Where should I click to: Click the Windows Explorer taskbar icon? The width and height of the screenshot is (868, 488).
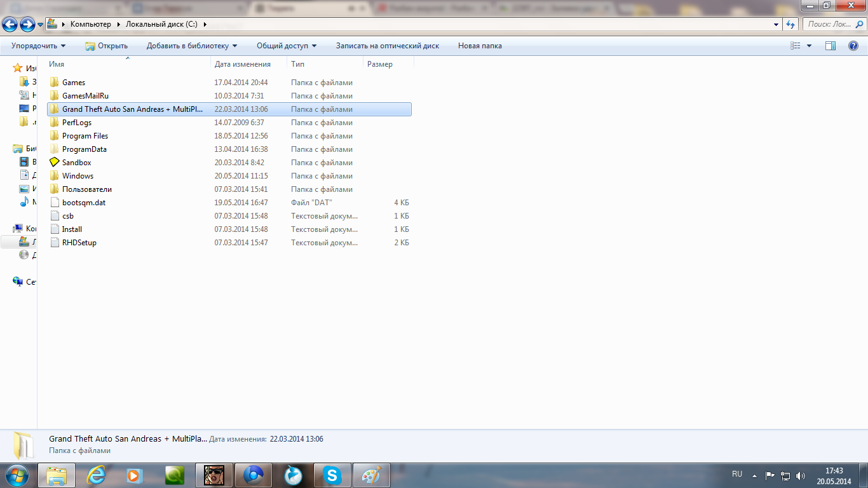click(57, 475)
